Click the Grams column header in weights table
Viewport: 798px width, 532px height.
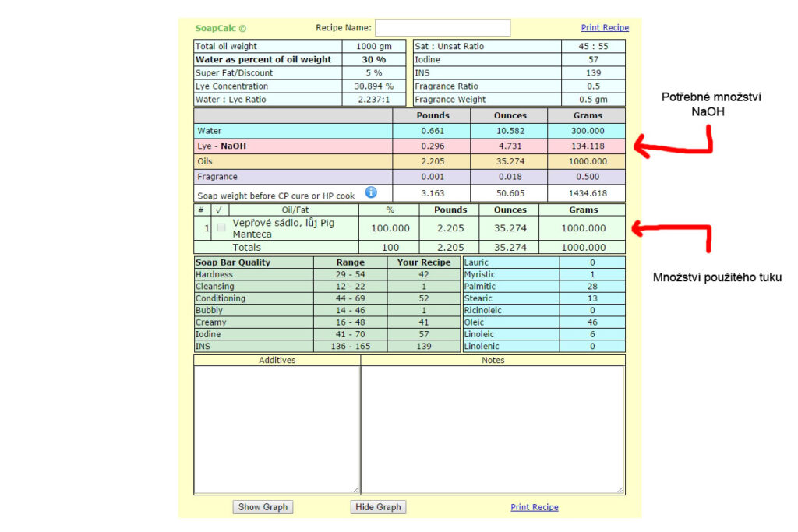587,115
